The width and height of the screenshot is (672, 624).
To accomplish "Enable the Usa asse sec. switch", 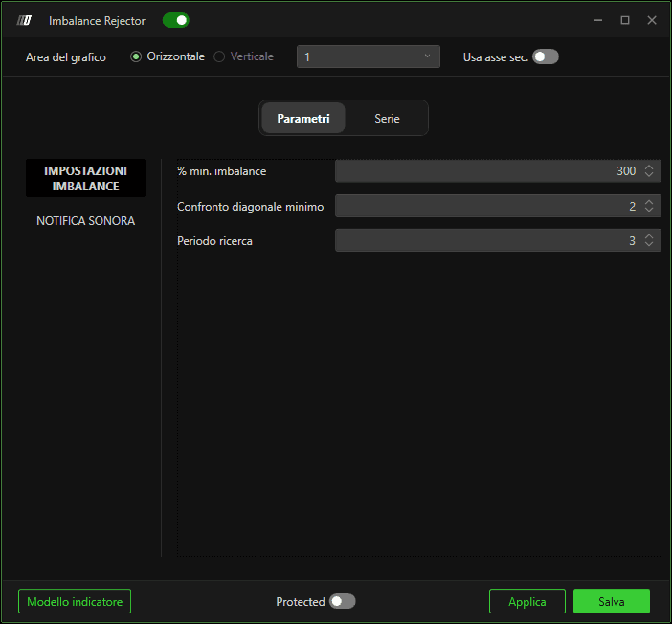I will pos(545,56).
